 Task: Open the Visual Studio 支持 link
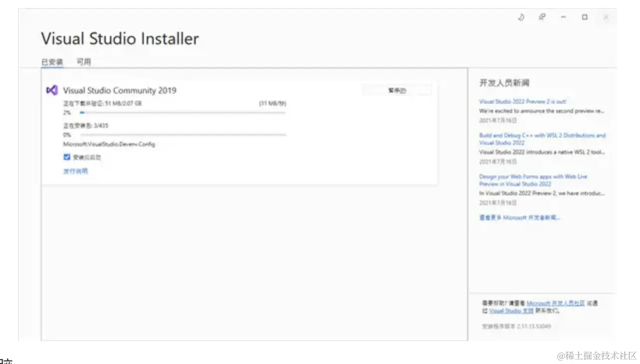(511, 310)
